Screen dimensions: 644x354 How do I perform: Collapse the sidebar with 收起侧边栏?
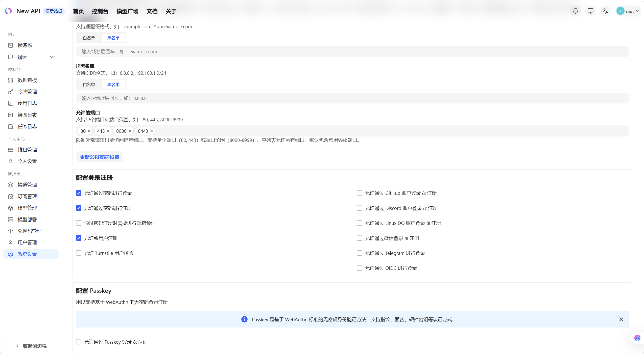31,346
